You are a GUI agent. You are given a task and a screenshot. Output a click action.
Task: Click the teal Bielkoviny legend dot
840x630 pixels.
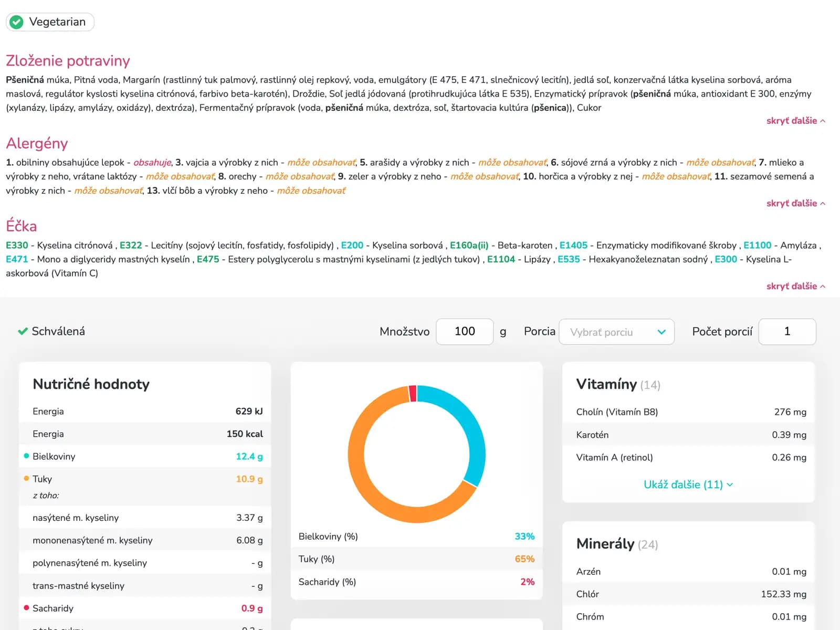(x=26, y=456)
